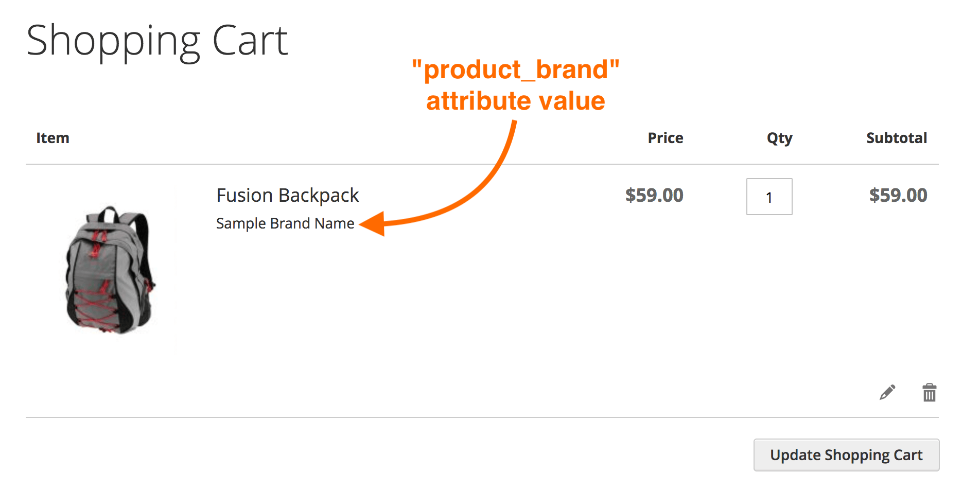
Task: Click the divider line below the column headers
Action: pos(482,164)
